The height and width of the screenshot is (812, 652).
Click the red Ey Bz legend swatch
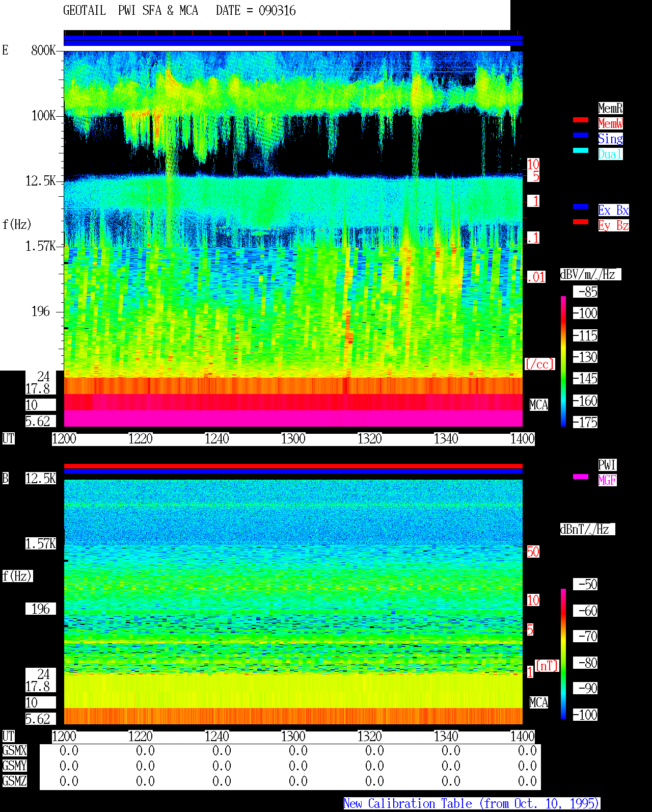pos(581,222)
